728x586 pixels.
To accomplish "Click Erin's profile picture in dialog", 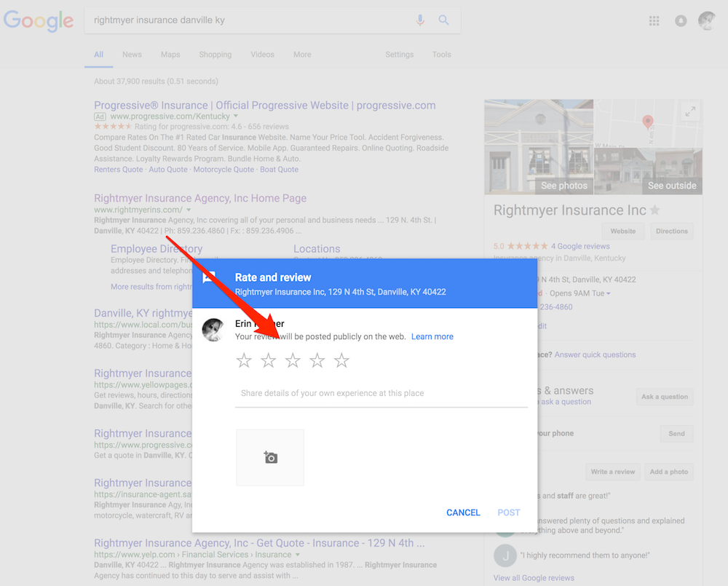I will [x=213, y=330].
